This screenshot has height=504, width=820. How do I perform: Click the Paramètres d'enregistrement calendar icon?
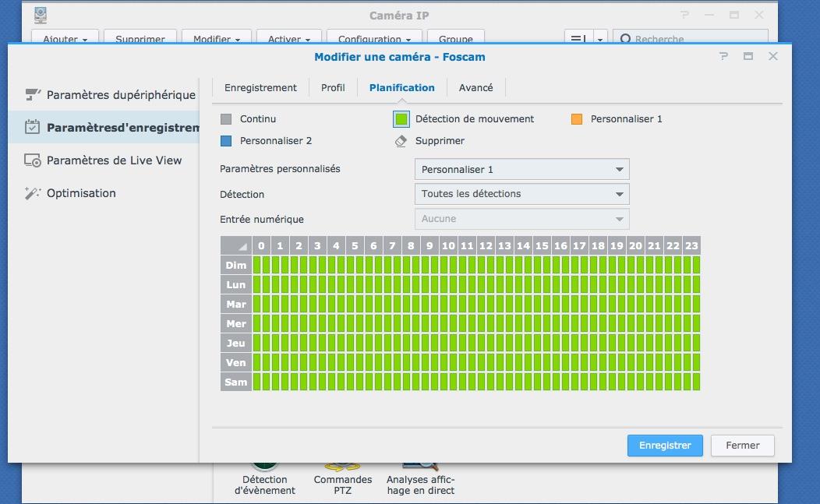[32, 127]
